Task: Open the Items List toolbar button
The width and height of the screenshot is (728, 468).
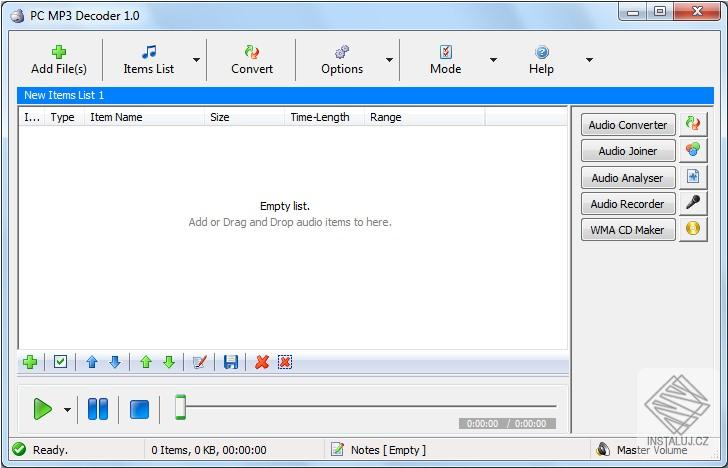Action: point(149,60)
